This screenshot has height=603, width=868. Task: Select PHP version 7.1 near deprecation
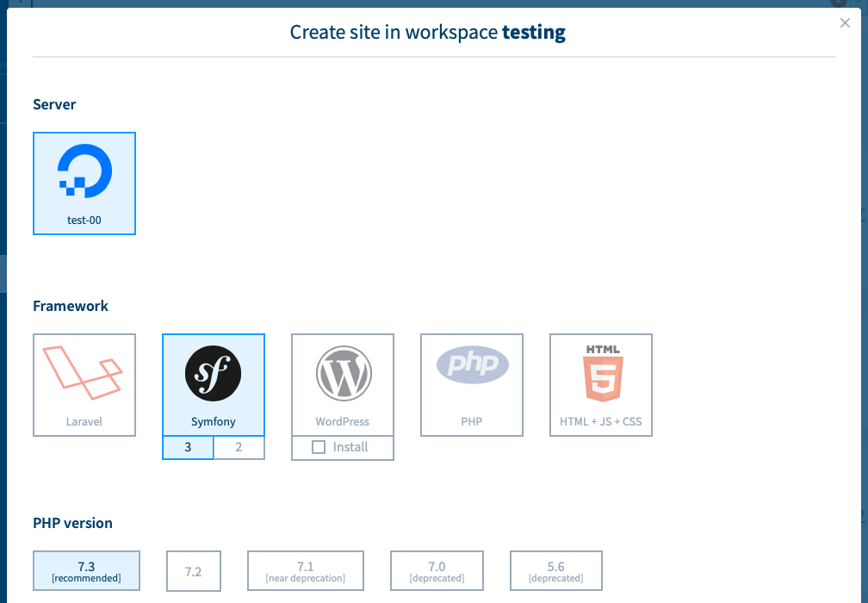click(306, 571)
